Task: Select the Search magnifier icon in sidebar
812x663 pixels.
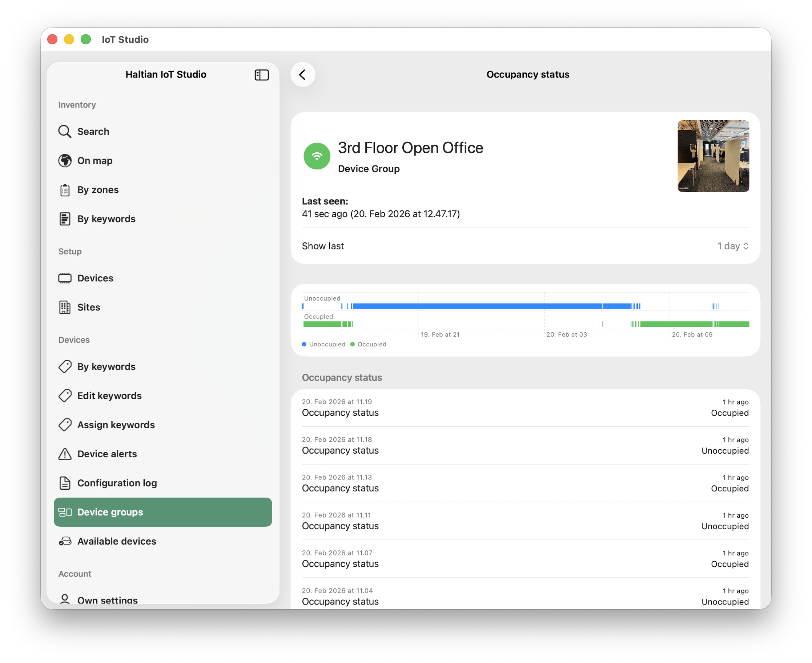Action: coord(65,131)
